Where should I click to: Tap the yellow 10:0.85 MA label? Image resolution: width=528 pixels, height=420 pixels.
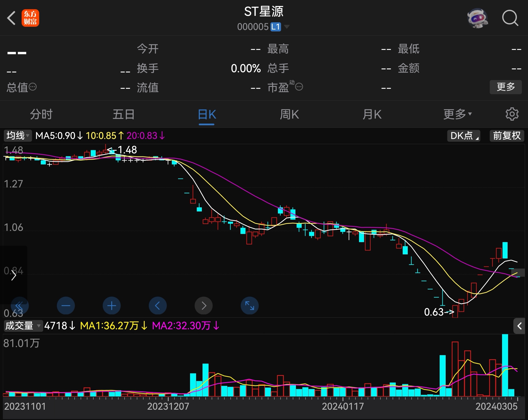(105, 136)
